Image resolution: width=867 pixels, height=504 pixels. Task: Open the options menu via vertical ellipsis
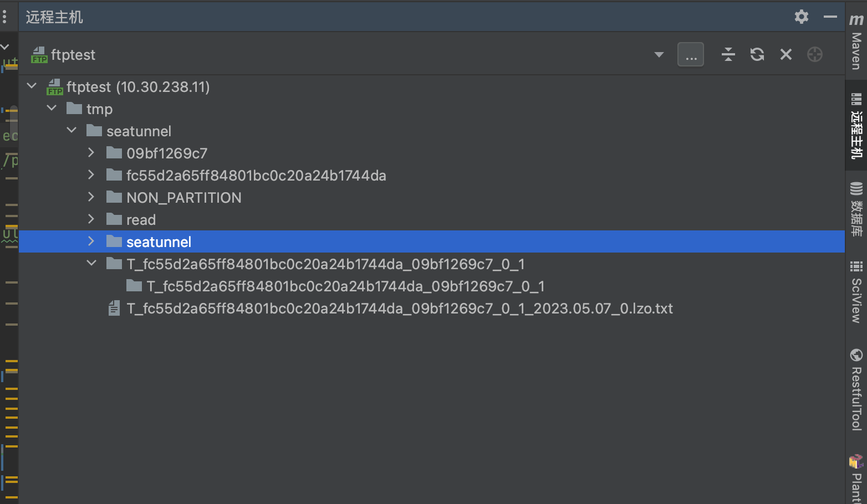6,17
